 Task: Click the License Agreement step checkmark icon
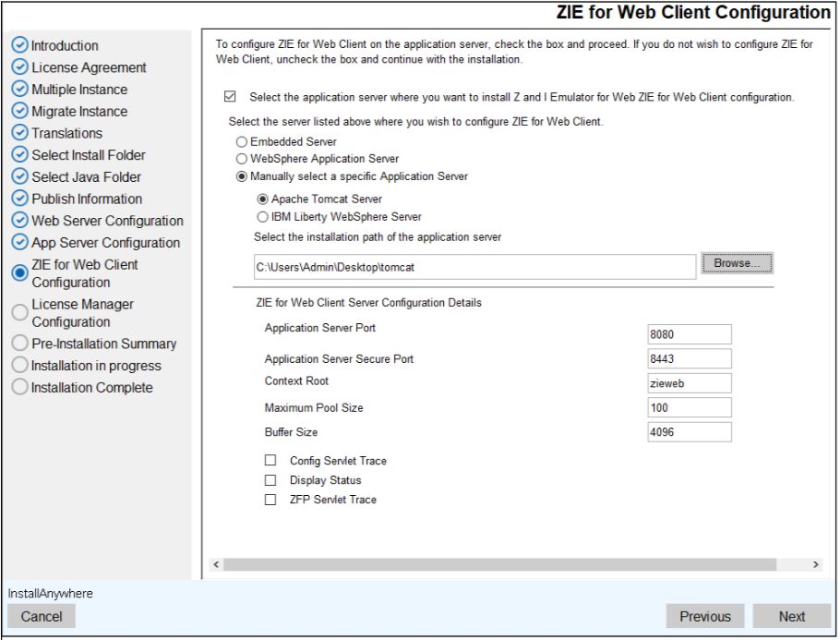[x=19, y=67]
